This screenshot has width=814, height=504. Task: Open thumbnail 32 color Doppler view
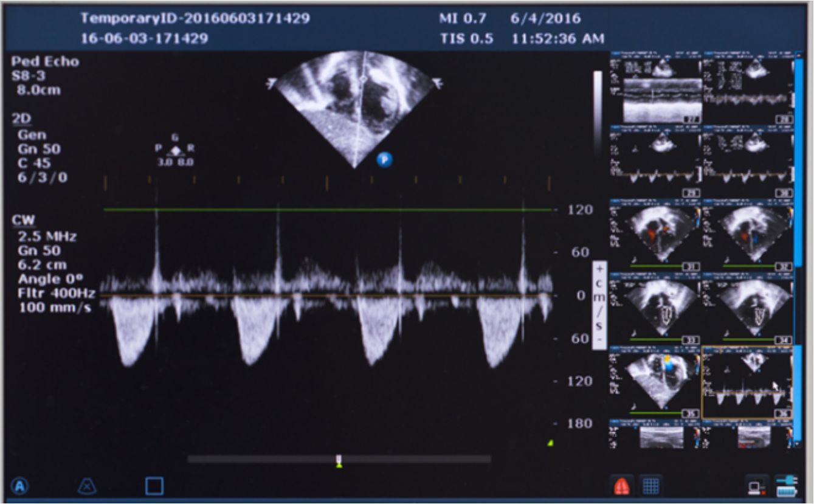pos(749,234)
